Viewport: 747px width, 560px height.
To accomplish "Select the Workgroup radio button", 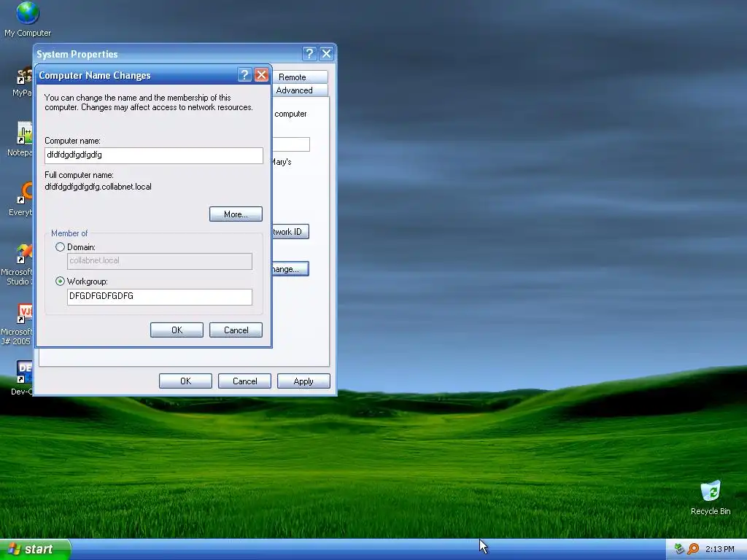I will [x=60, y=281].
